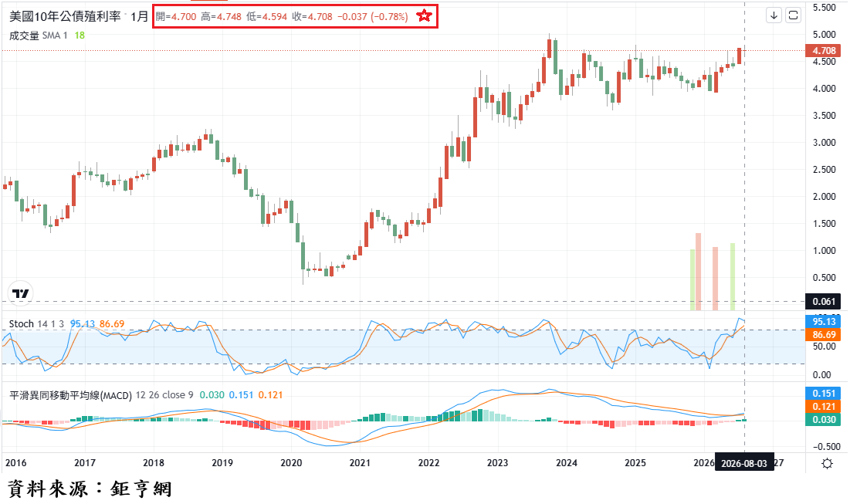Viewport: 860px width, 504px height.
Task: Click the 1月 interval label
Action: [139, 16]
